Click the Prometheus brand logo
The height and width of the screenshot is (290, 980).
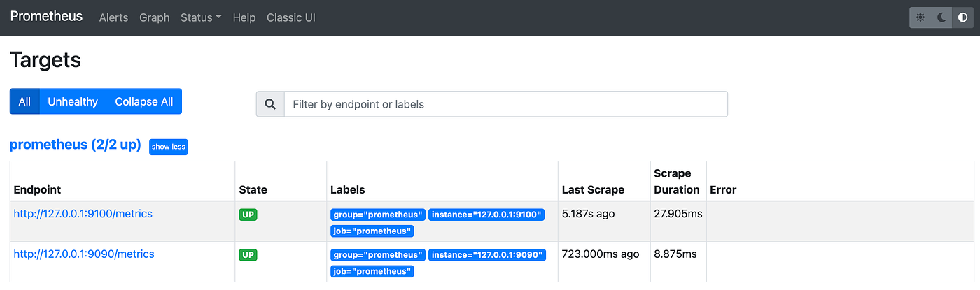click(x=46, y=17)
